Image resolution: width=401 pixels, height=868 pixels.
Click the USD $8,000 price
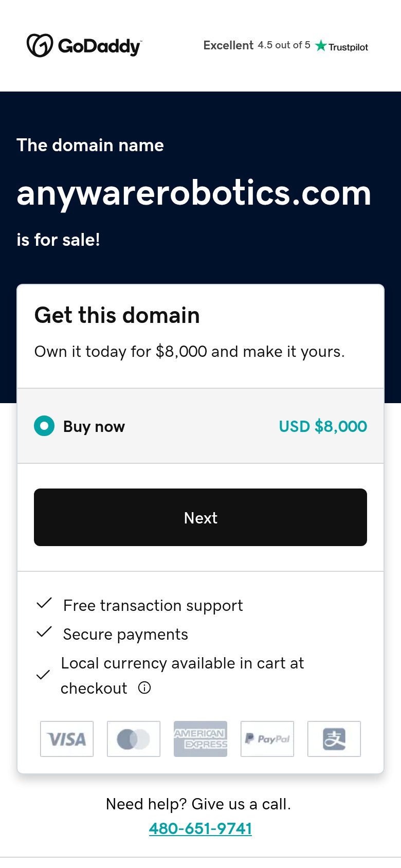tap(323, 426)
